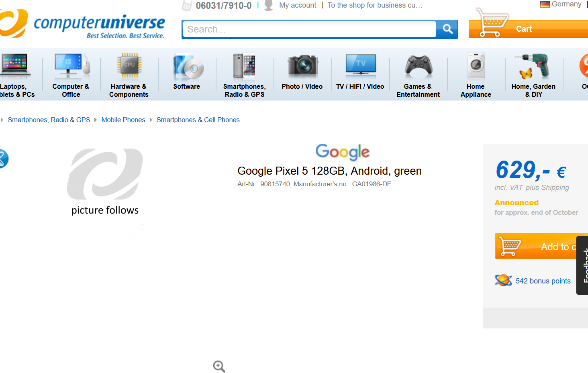Viewport: 588px width, 373px height.
Task: Click the 629,- € price text
Action: [x=531, y=170]
